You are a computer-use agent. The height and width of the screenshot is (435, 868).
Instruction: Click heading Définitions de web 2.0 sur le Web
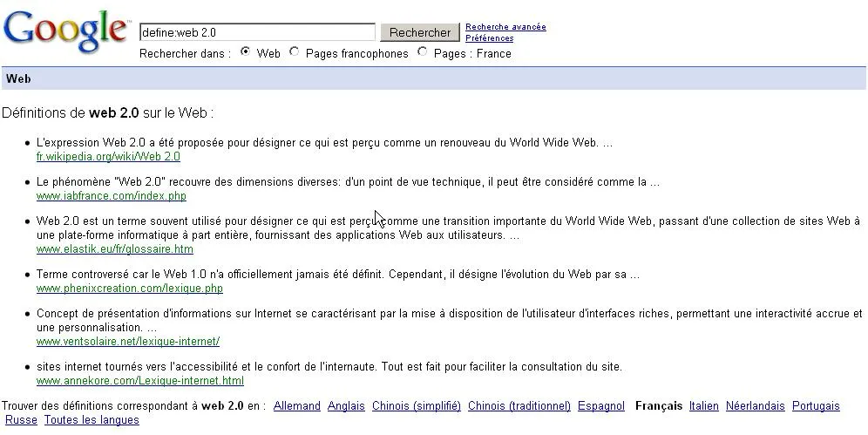(107, 113)
